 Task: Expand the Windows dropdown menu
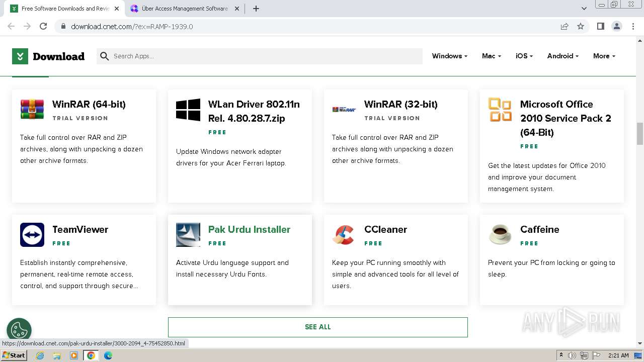450,56
